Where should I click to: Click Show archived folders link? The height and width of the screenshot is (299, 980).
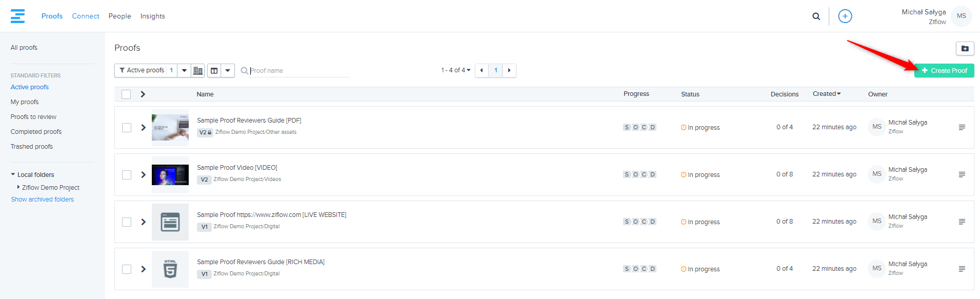coord(43,200)
